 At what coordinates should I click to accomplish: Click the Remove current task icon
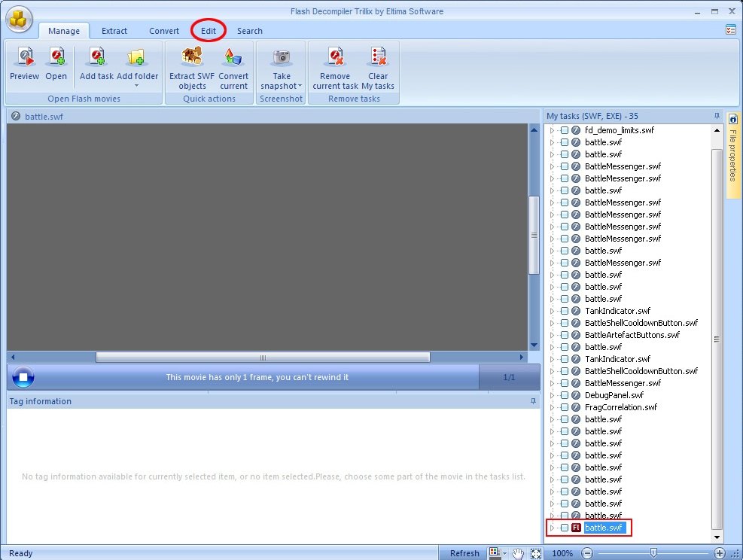coord(336,56)
